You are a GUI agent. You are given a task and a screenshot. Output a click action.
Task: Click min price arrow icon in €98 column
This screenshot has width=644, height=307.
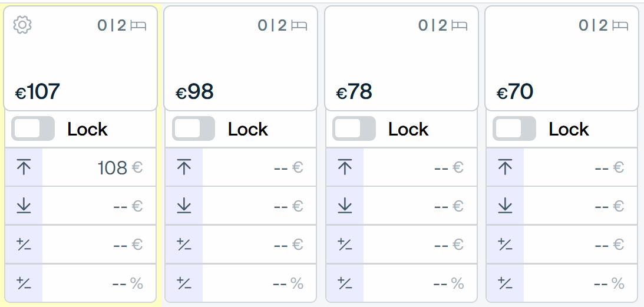[x=184, y=206]
